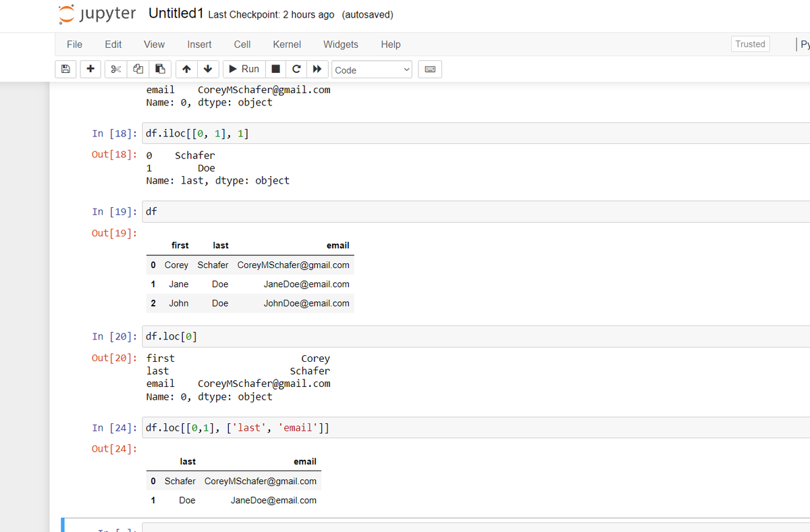The height and width of the screenshot is (532, 810).
Task: Open the Help menu
Action: (391, 44)
